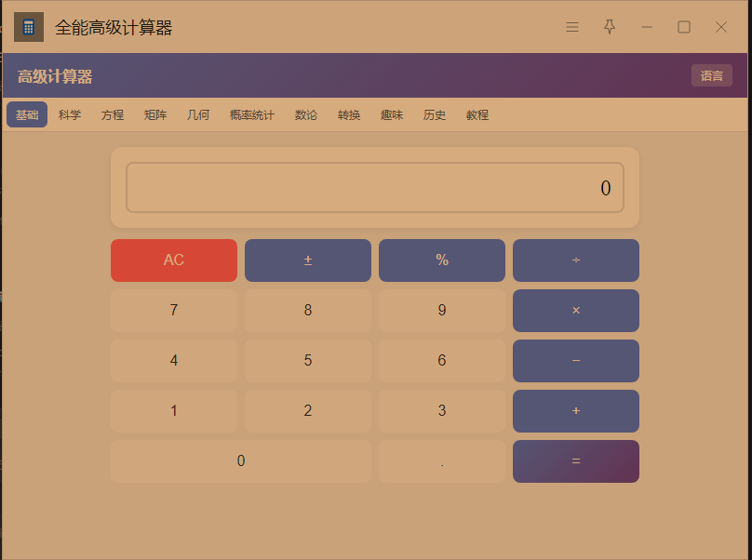Click digit 7 key
Screen dimensions: 752x560
(x=174, y=311)
